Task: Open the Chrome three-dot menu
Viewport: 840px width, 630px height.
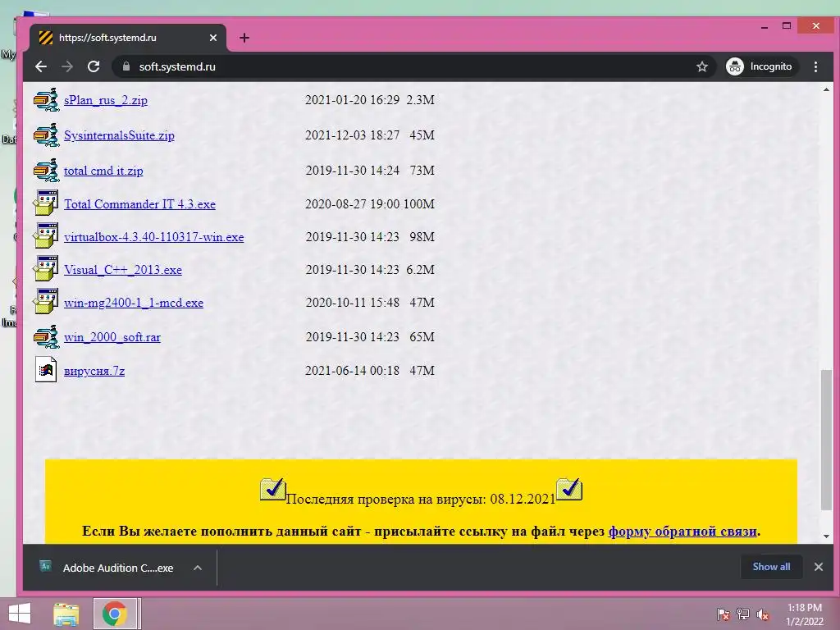Action: (815, 66)
